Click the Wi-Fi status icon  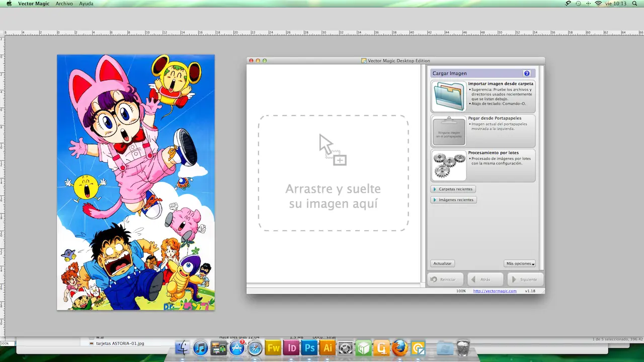pyautogui.click(x=599, y=4)
